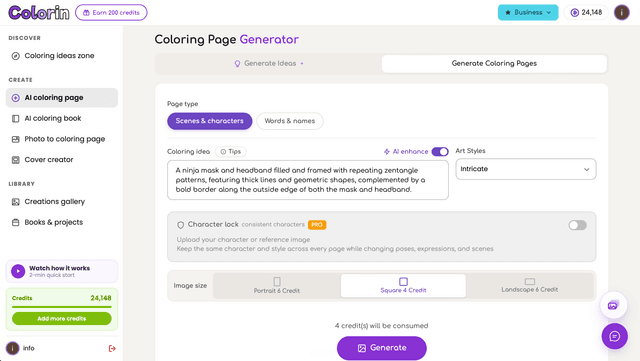Open the Business plan dropdown

point(528,13)
